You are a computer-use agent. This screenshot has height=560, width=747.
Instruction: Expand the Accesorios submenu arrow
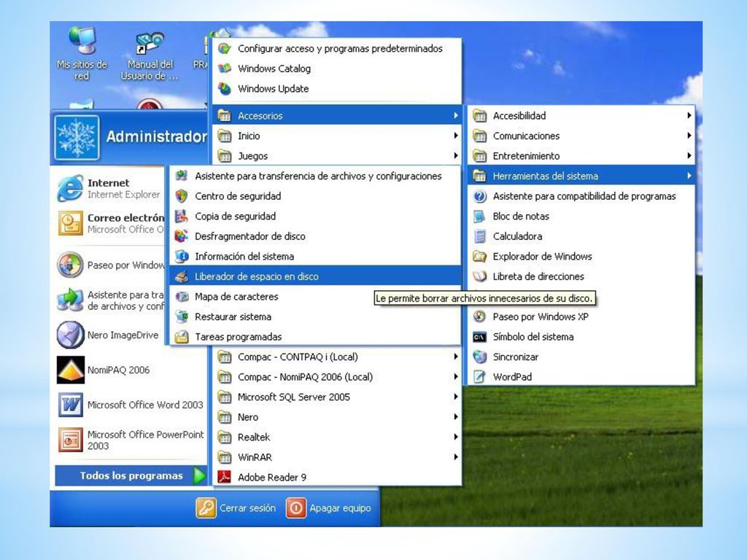(x=455, y=116)
